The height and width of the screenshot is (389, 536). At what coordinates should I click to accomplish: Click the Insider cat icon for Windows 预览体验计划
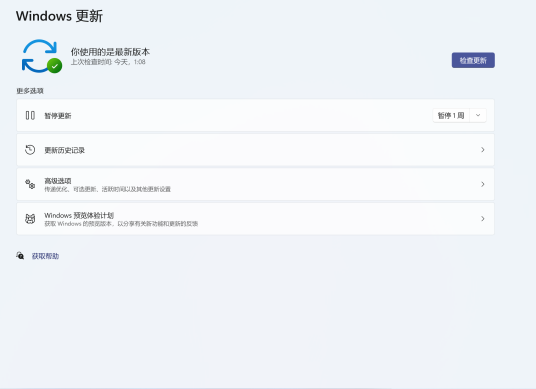(30, 219)
